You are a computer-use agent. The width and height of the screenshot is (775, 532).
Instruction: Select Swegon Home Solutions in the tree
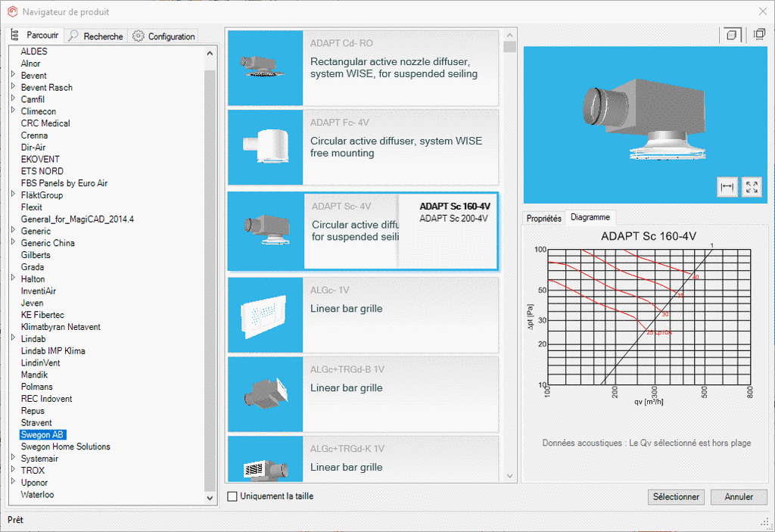(x=65, y=446)
